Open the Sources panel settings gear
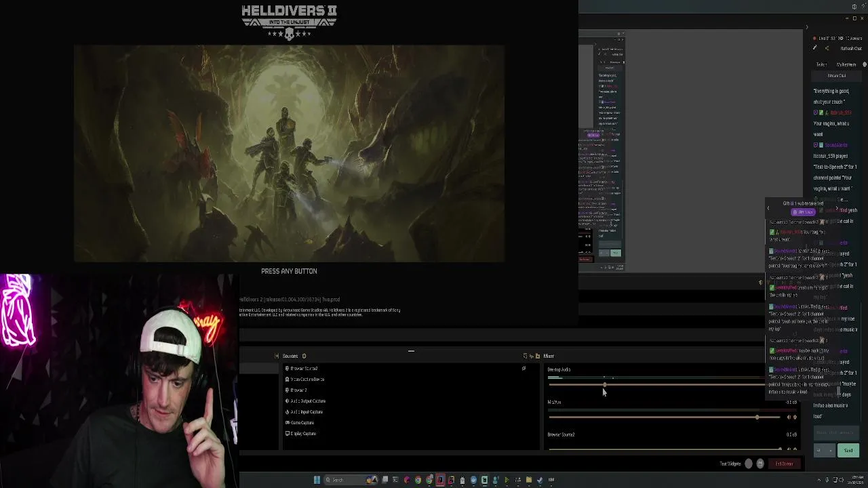Image resolution: width=868 pixels, height=488 pixels. click(304, 356)
